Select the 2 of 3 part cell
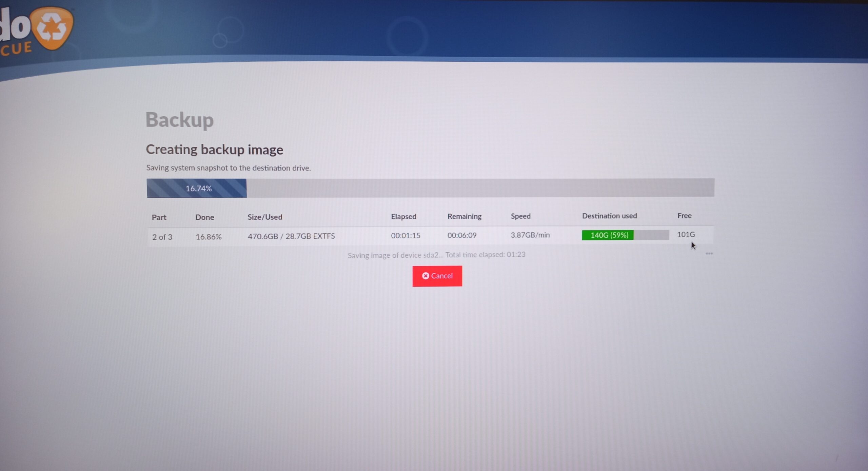This screenshot has height=471, width=868. [x=162, y=237]
